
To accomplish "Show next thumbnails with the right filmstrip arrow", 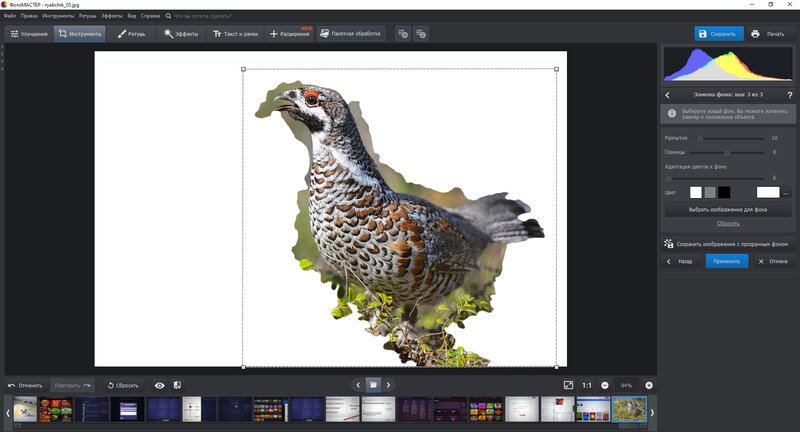I will pyautogui.click(x=652, y=413).
